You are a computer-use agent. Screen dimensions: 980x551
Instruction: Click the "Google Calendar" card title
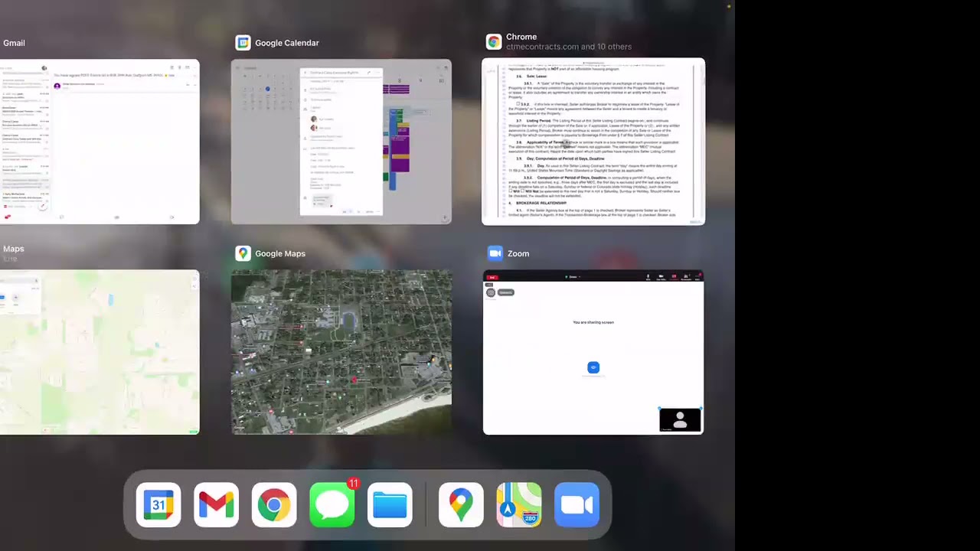point(287,43)
